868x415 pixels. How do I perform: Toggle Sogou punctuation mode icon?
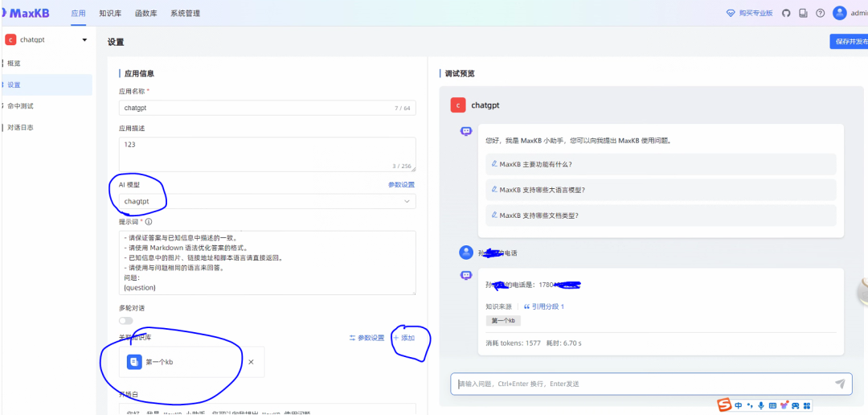[750, 405]
